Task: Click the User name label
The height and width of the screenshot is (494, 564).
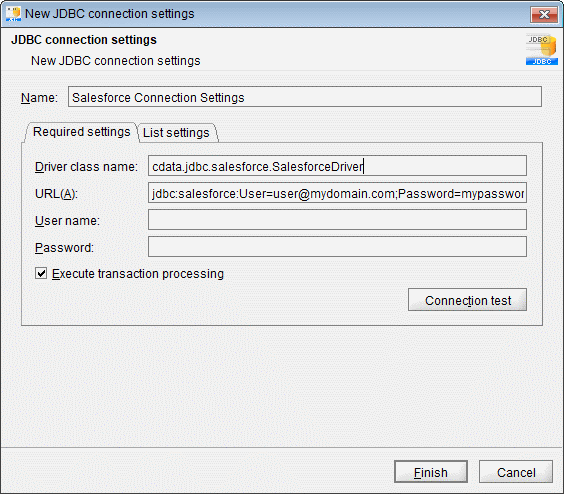Action: point(67,221)
